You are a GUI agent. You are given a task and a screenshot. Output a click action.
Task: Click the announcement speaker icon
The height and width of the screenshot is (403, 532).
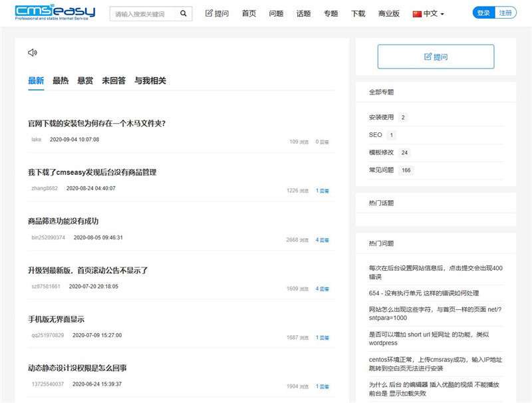33,53
